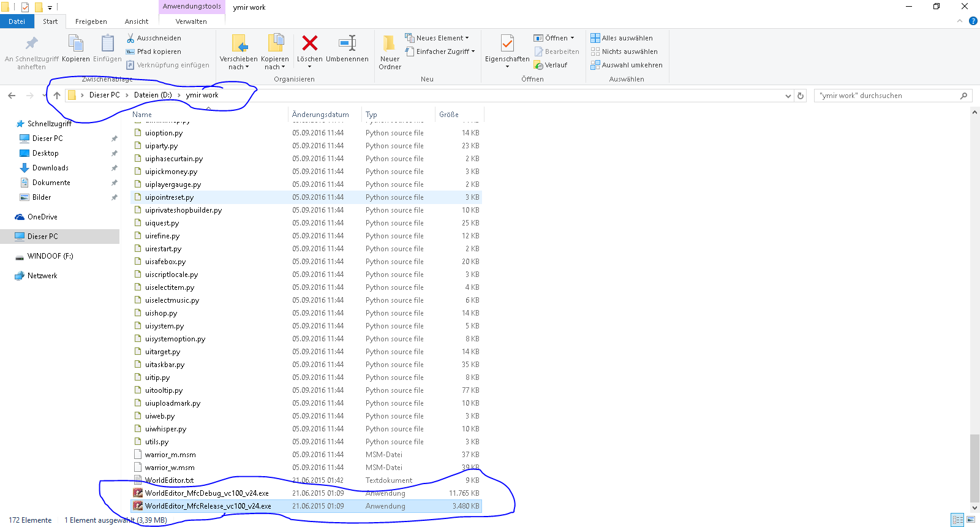Expand the Neues Element dropdown
Image resolution: width=980 pixels, height=527 pixels.
point(467,38)
